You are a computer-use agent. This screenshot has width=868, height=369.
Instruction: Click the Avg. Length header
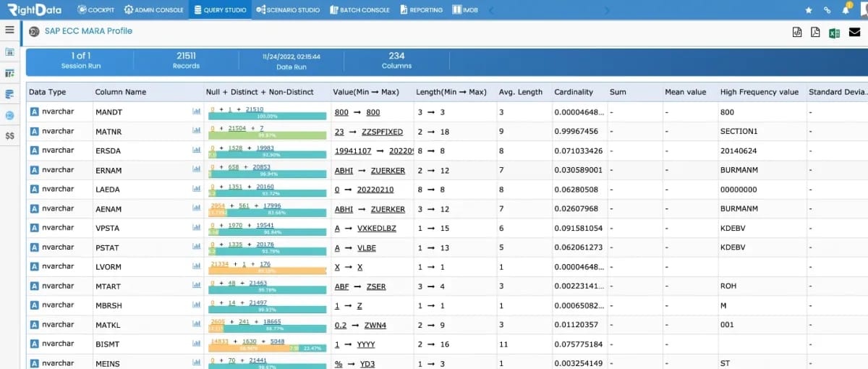point(520,92)
